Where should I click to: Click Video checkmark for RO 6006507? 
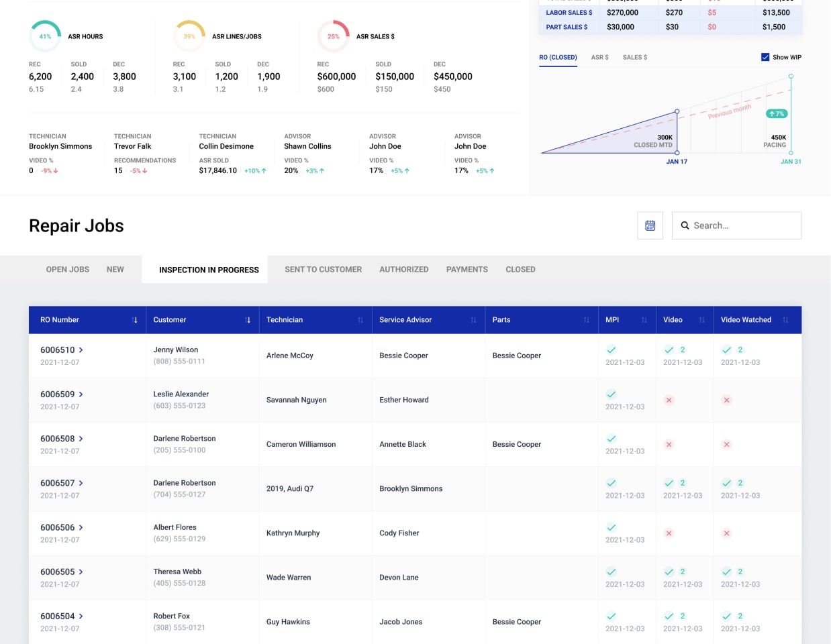(669, 483)
